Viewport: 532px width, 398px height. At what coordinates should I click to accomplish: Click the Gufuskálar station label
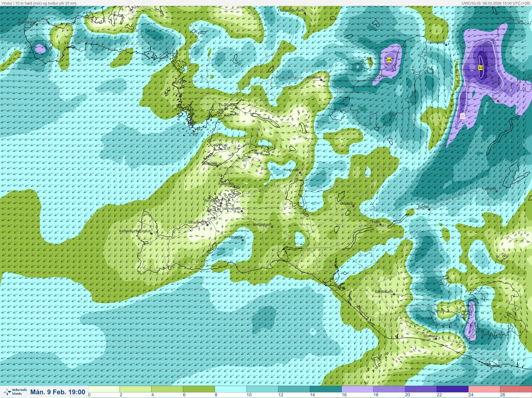click(x=27, y=22)
